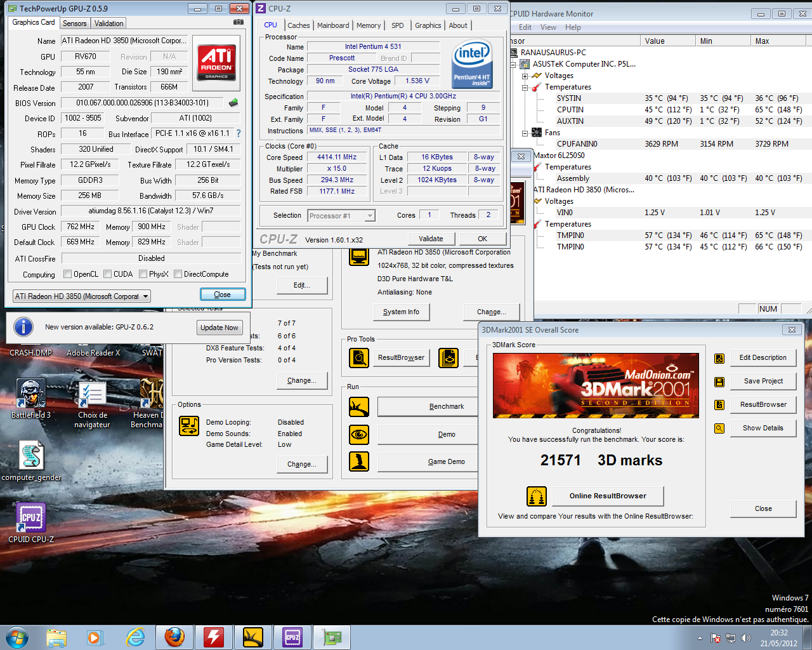
Task: Enable the DirectCompute checkbox
Action: point(177,274)
